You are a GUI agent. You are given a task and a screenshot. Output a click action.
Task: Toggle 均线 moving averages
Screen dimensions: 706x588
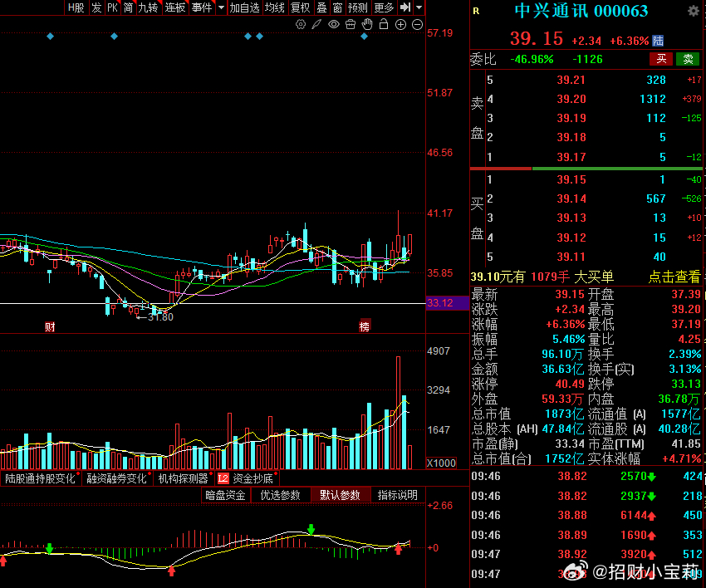pos(275,7)
